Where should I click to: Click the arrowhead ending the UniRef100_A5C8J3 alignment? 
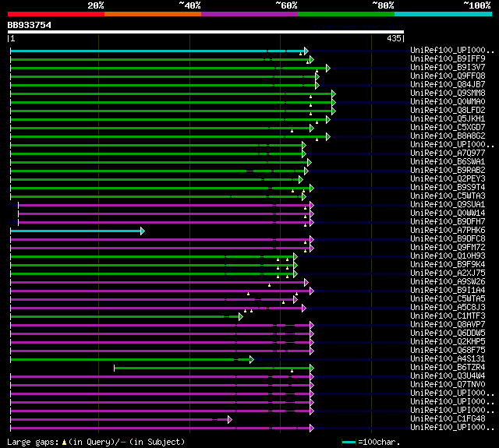pos(303,308)
